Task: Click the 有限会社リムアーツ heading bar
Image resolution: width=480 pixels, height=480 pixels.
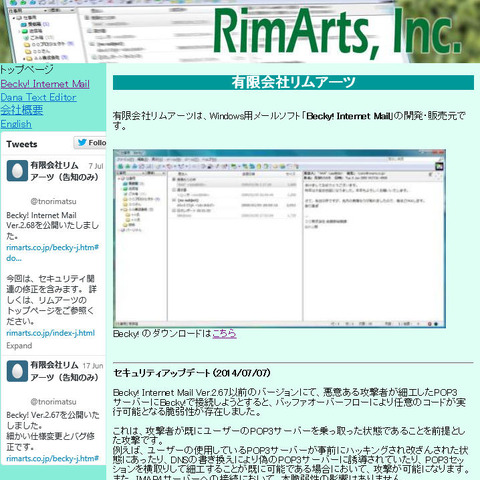Action: point(293,82)
